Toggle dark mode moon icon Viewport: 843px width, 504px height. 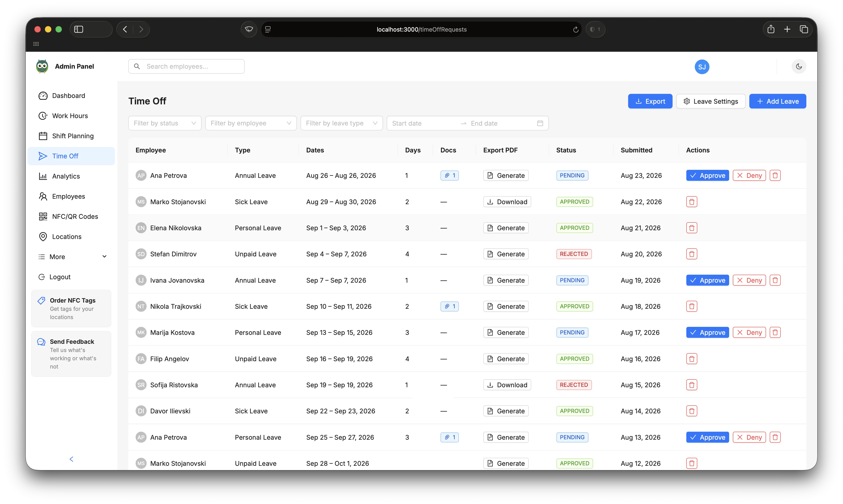tap(799, 67)
